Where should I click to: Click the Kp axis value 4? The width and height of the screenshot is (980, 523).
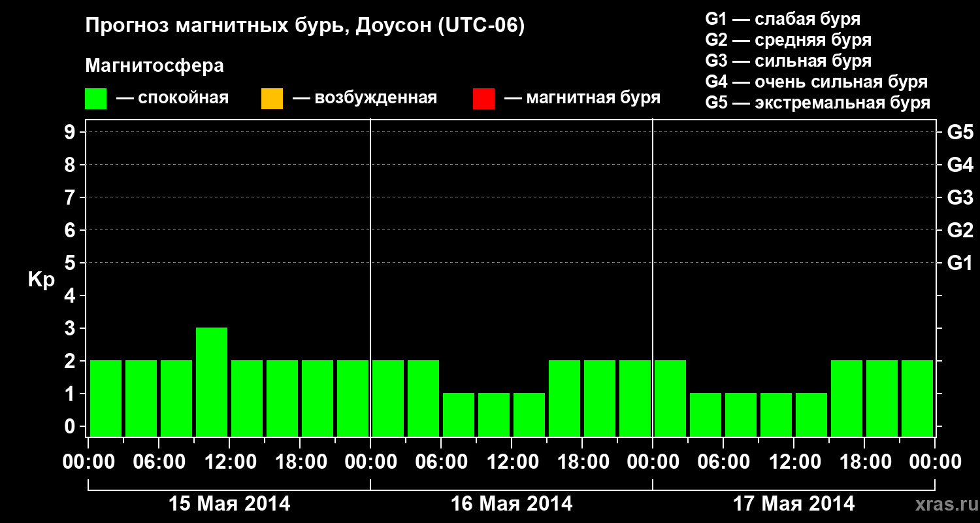click(71, 295)
